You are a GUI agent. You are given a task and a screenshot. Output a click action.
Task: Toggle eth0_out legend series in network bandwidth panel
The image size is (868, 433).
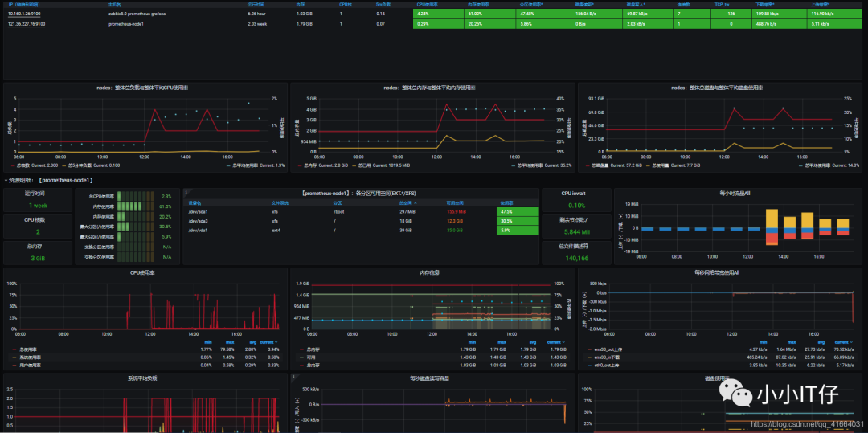click(x=605, y=365)
